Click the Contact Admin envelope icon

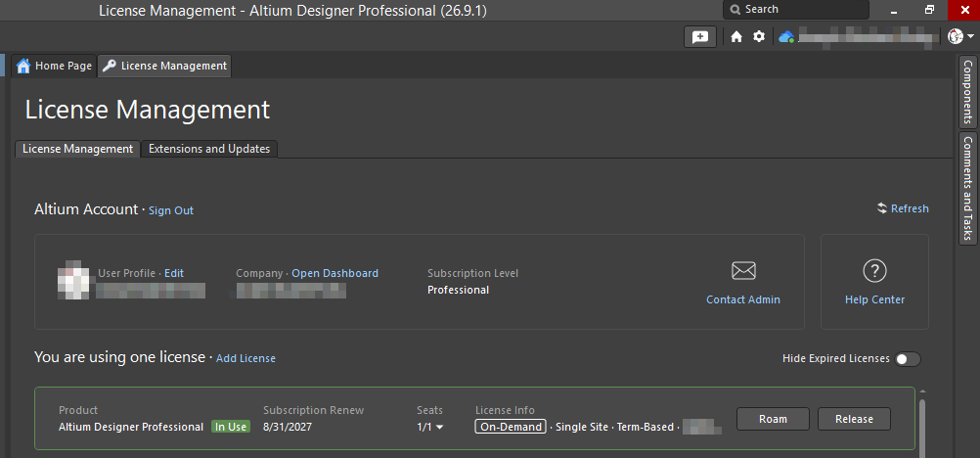[743, 271]
